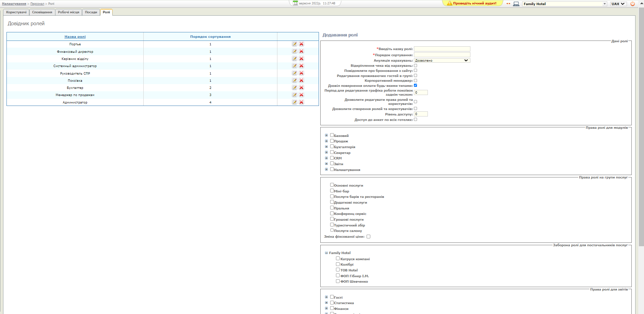Viewport: 644px width, 314px height.
Task: Edit the Администратор role
Action: pos(294,102)
